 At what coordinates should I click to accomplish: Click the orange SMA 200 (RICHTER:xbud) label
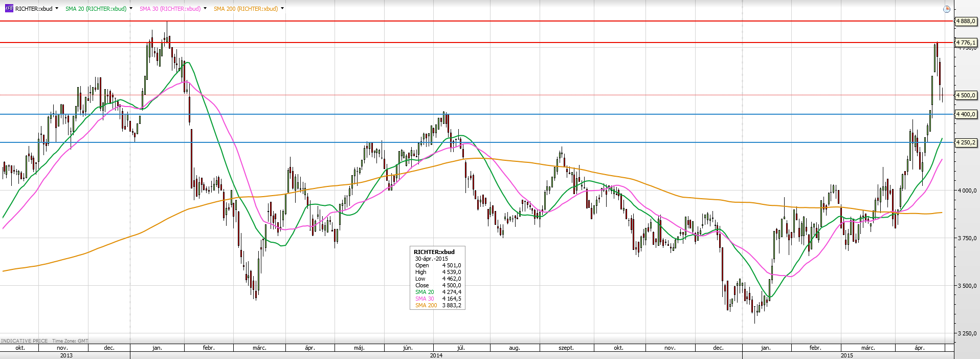point(246,9)
